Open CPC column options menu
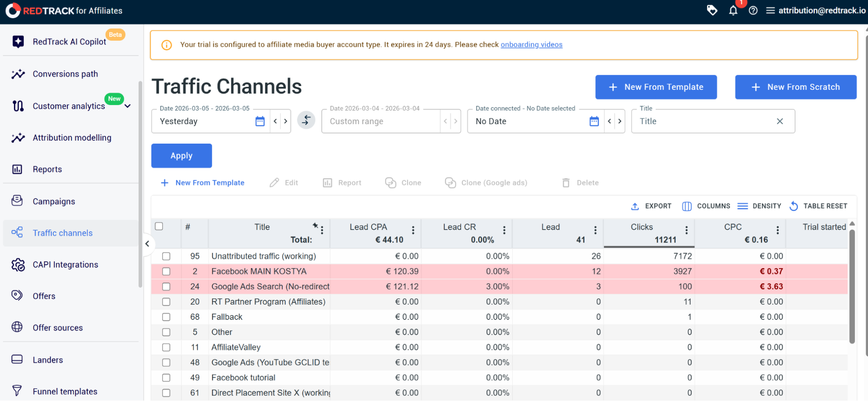The image size is (868, 401). click(x=778, y=230)
